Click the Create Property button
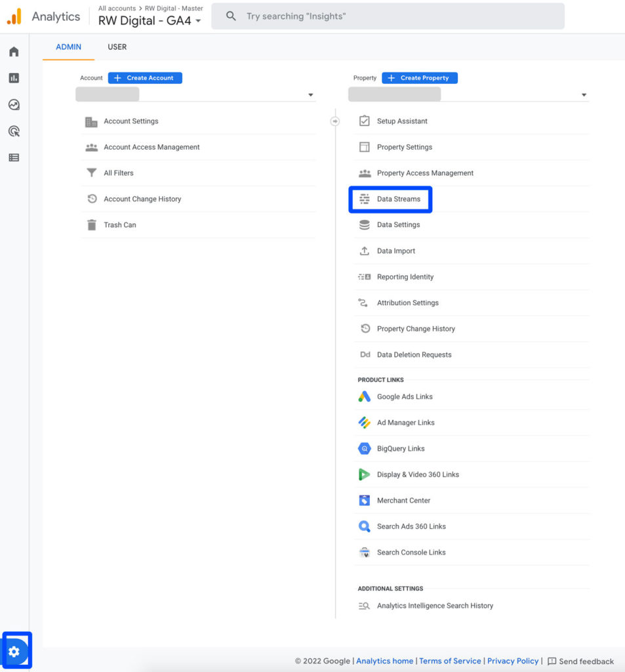Screen dimensions: 625x672 coord(419,78)
